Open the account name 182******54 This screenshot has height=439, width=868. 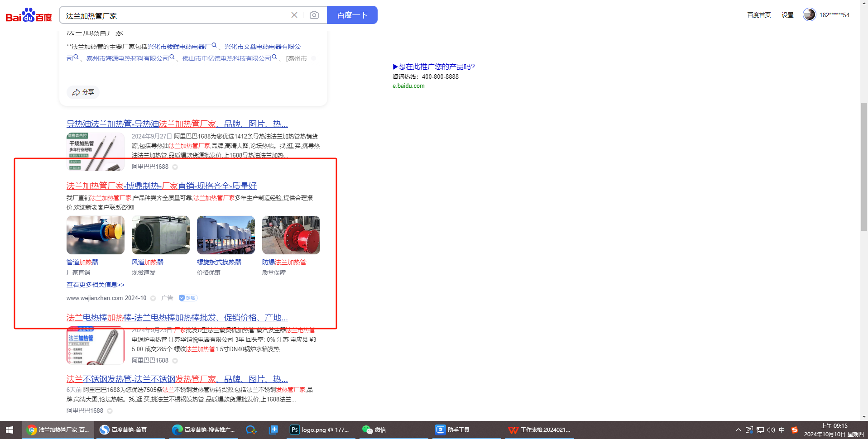coord(834,15)
